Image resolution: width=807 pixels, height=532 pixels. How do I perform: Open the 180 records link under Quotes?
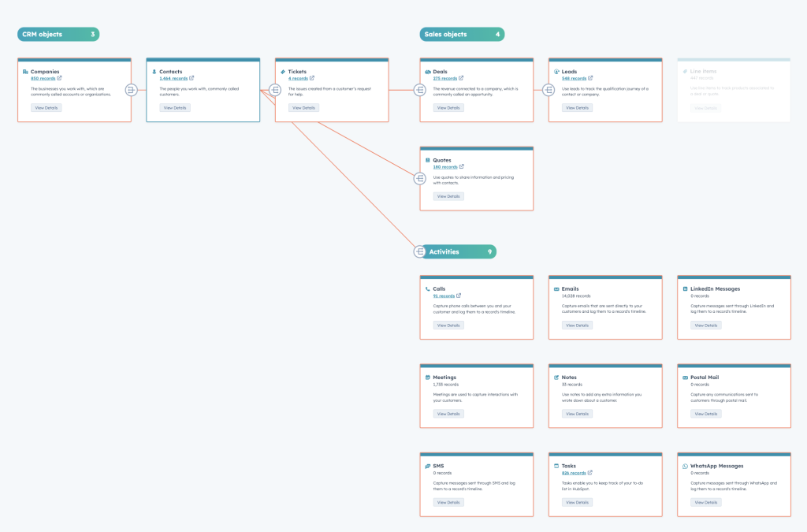pos(444,167)
